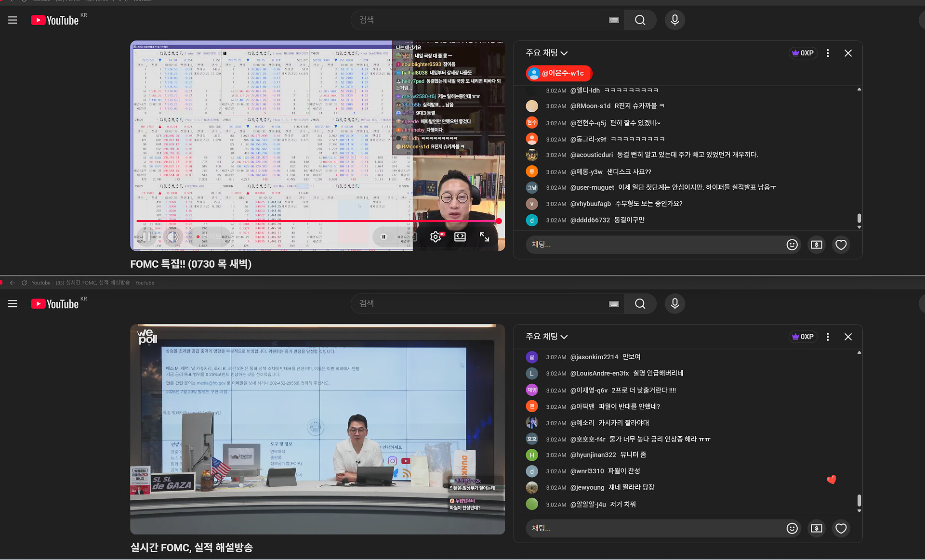Toggle theater mode in the top player
Image resolution: width=925 pixels, height=560 pixels.
coord(460,236)
